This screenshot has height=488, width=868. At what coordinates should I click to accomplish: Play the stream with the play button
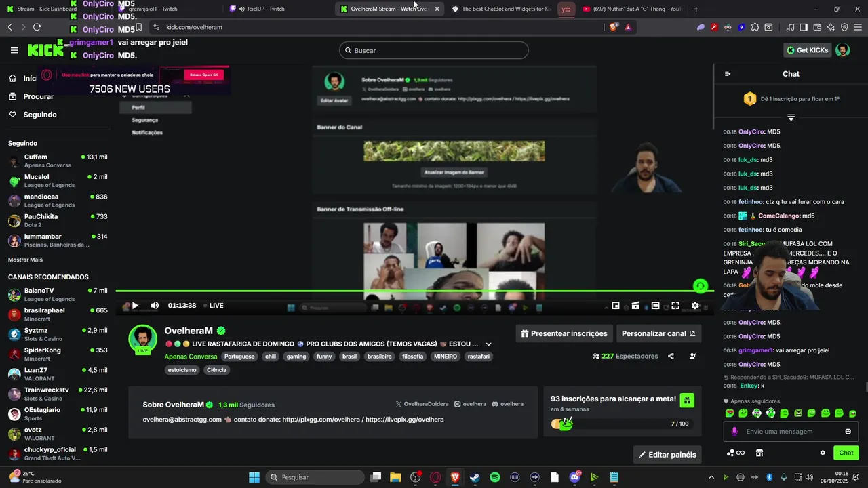coord(135,306)
